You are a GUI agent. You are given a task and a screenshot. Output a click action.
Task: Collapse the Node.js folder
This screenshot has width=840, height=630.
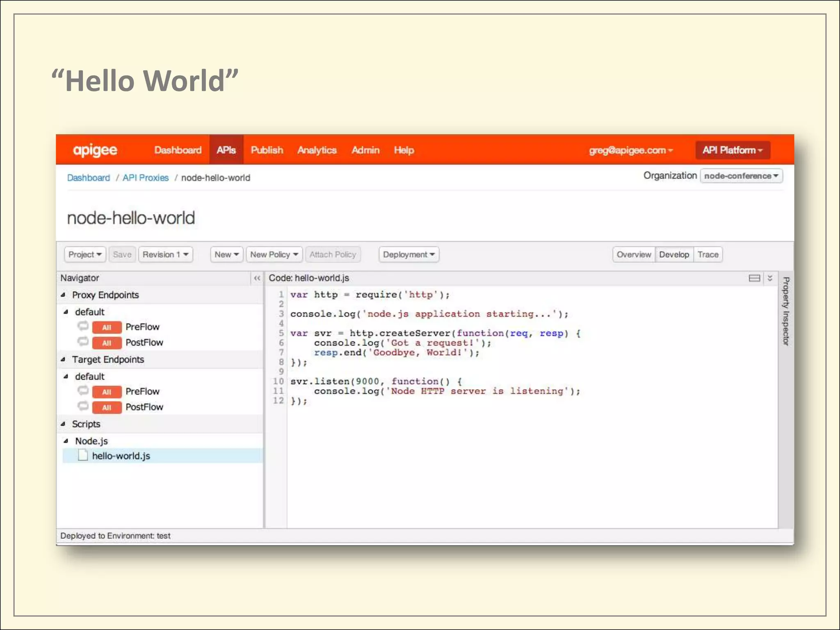point(66,441)
